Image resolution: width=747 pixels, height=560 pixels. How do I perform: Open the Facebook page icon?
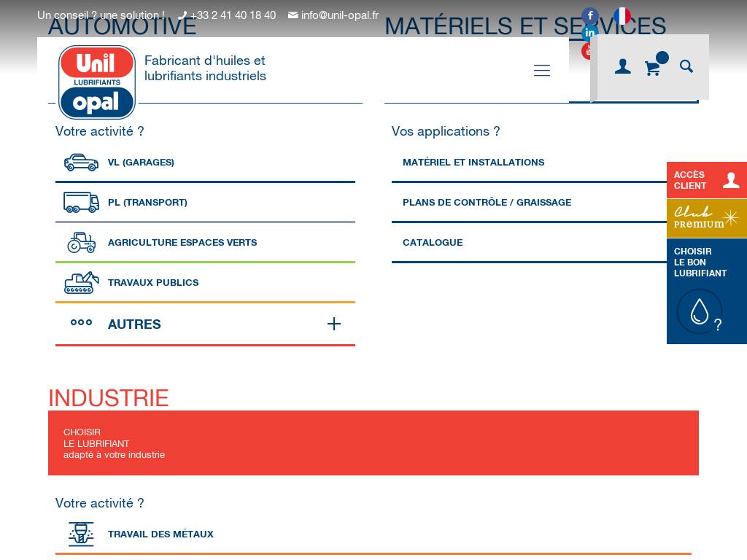pos(589,15)
